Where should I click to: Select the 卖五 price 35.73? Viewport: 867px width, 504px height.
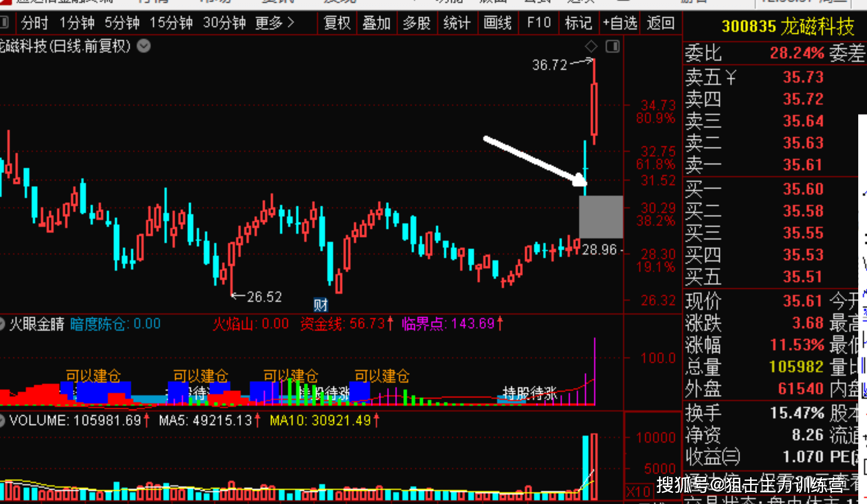click(803, 77)
